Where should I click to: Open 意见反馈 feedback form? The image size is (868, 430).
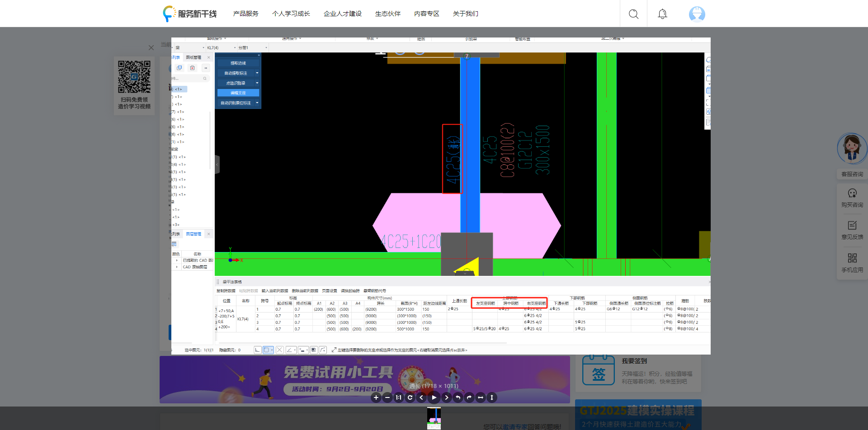tap(852, 230)
